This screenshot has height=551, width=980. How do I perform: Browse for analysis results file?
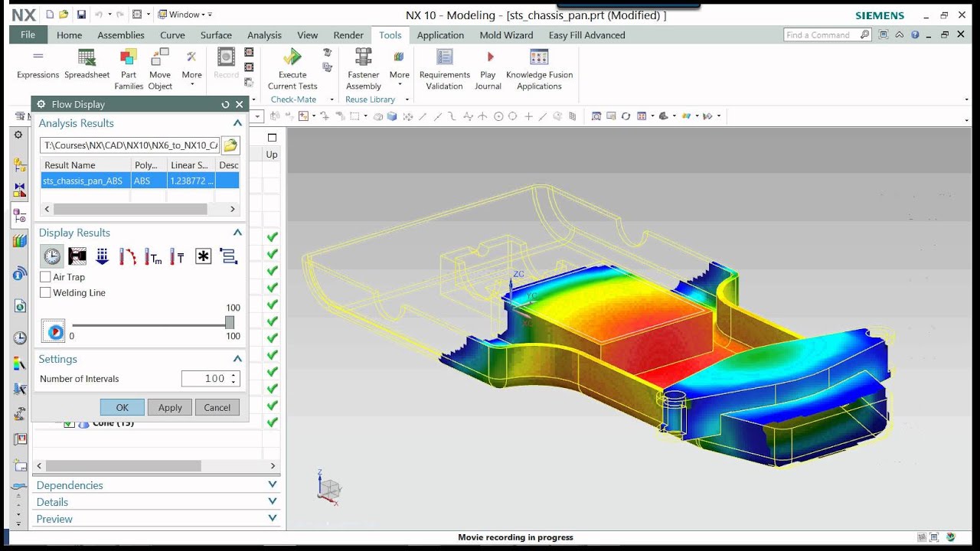click(230, 145)
